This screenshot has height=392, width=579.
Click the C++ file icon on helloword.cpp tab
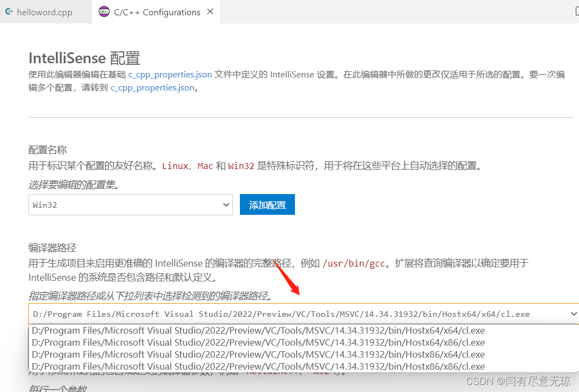(8, 11)
